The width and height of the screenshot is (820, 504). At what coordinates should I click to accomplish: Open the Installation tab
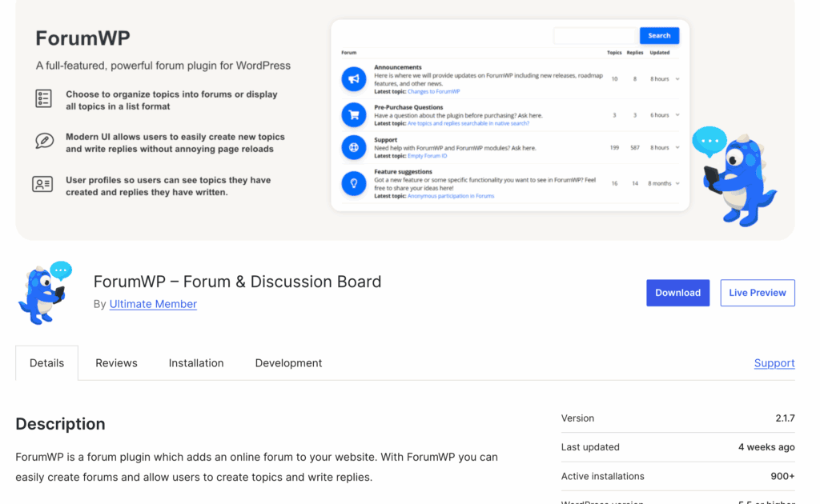[196, 363]
